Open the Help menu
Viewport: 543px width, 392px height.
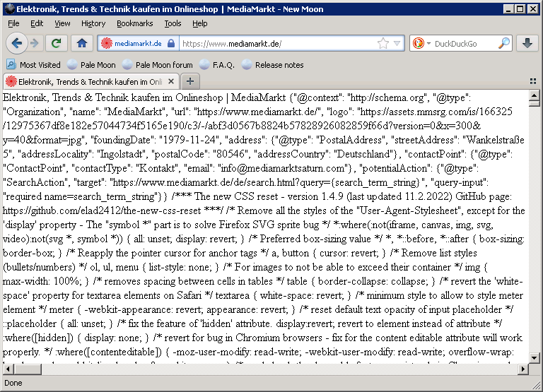coord(200,23)
